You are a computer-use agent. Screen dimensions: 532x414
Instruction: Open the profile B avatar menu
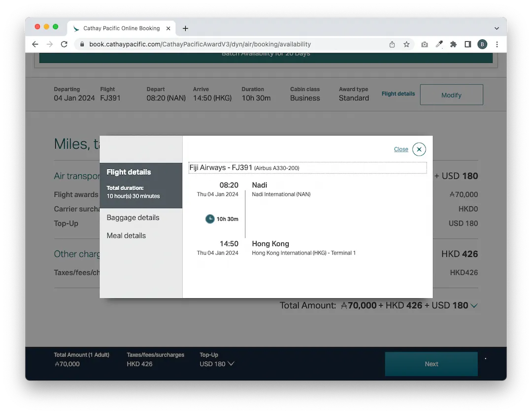pos(482,44)
